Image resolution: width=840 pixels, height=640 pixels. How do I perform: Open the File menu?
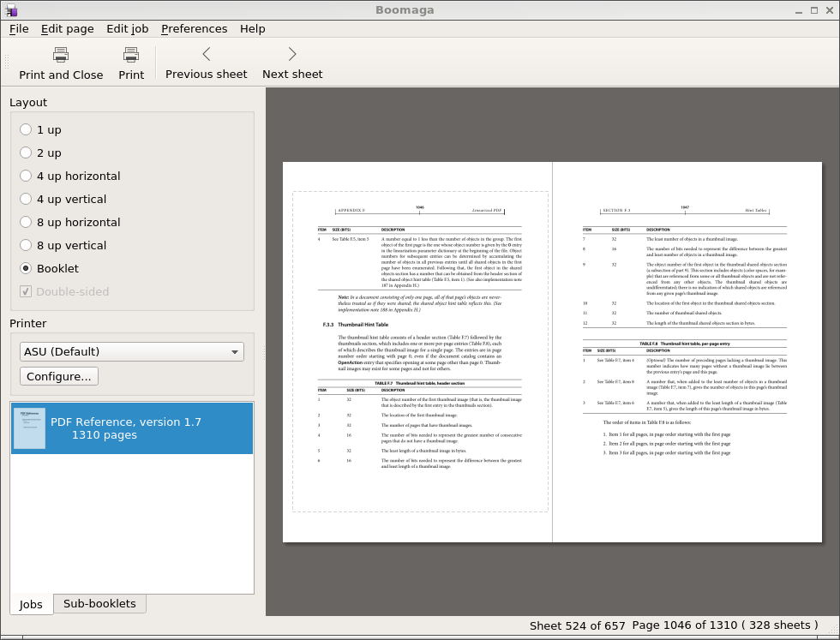19,28
